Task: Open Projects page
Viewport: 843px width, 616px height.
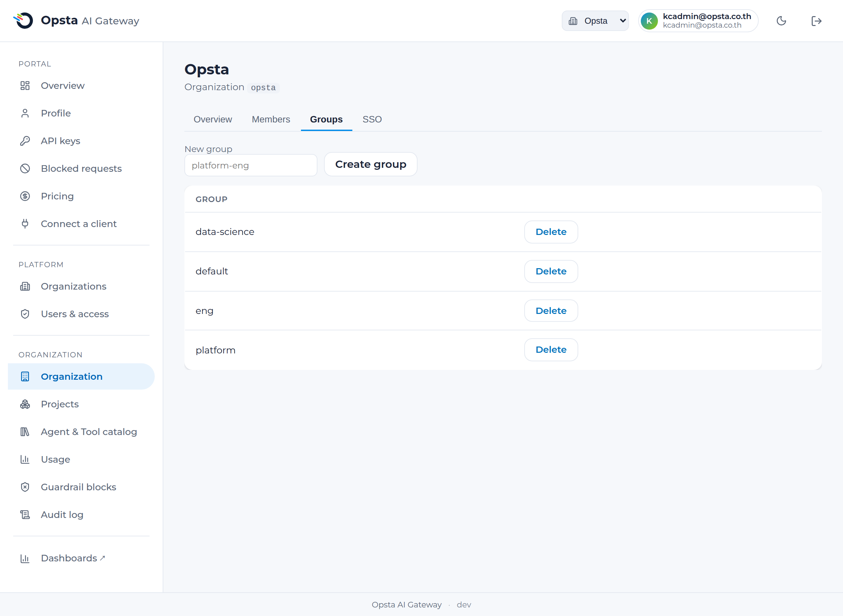Action: coord(81,404)
